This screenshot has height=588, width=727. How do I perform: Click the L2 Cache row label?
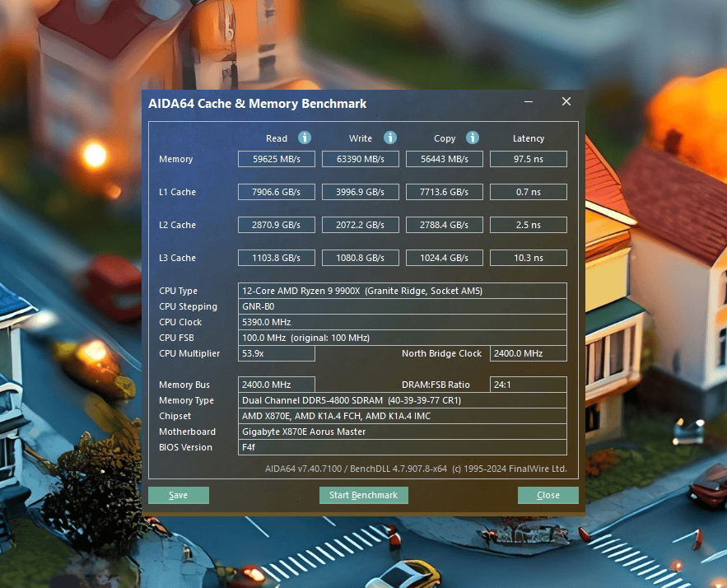tap(177, 225)
